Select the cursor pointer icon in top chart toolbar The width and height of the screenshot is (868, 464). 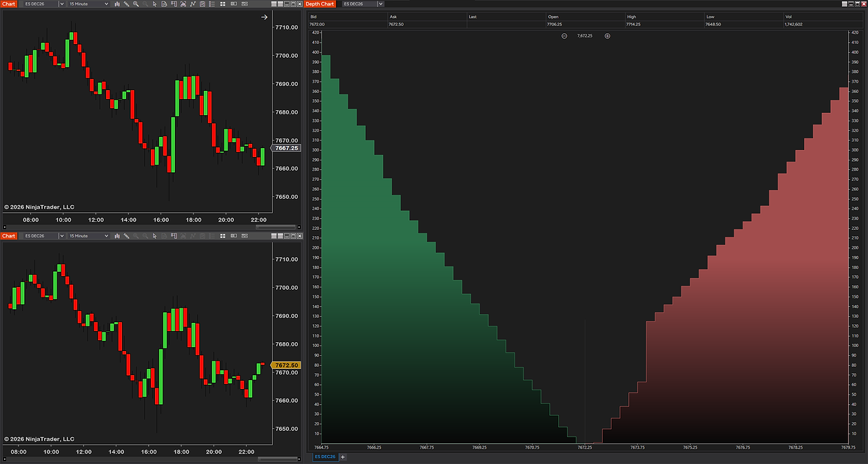[154, 4]
